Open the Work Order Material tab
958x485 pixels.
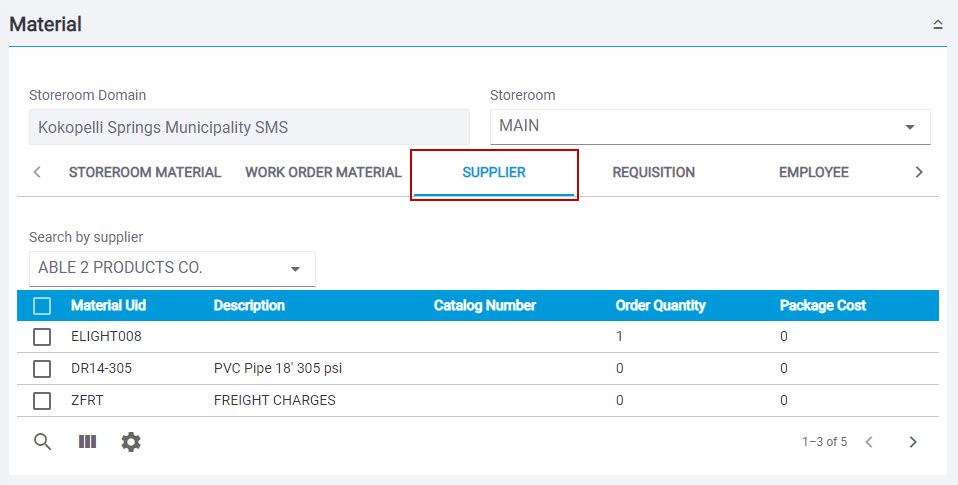pyautogui.click(x=323, y=172)
